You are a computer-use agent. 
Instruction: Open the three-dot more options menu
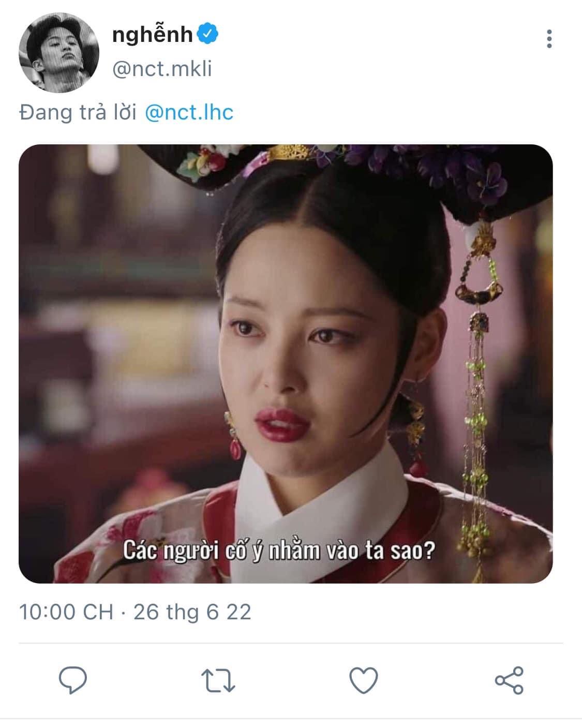coord(549,39)
